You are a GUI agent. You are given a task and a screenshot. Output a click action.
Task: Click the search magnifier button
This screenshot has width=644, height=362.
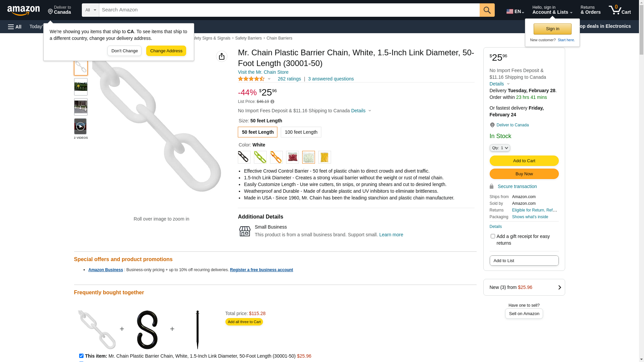pos(487,10)
